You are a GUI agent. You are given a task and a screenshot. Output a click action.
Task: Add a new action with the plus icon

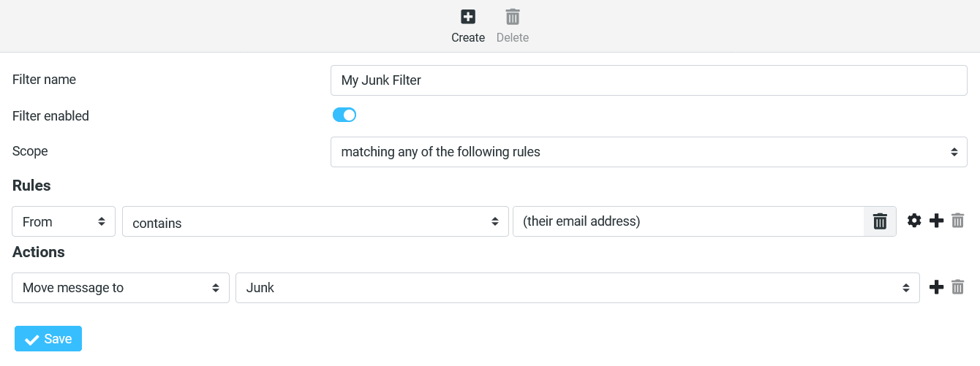coord(936,288)
